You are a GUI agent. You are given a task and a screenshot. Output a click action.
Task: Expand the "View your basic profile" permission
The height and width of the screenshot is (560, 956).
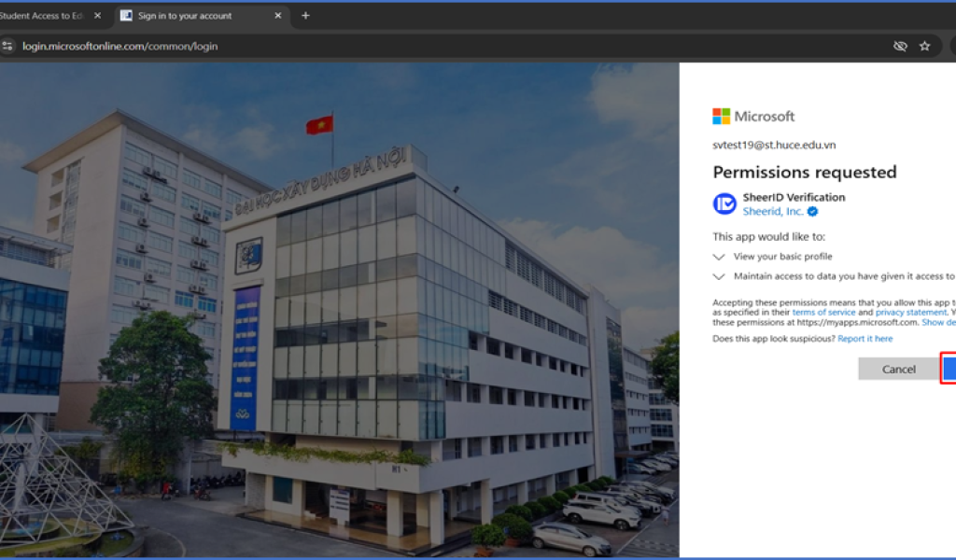(x=719, y=257)
